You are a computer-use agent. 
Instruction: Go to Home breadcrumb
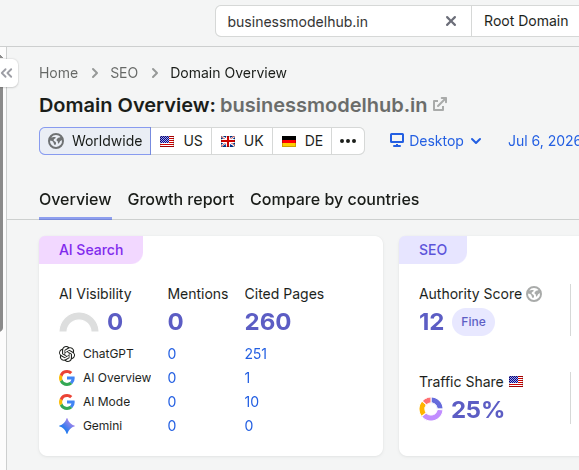[58, 73]
